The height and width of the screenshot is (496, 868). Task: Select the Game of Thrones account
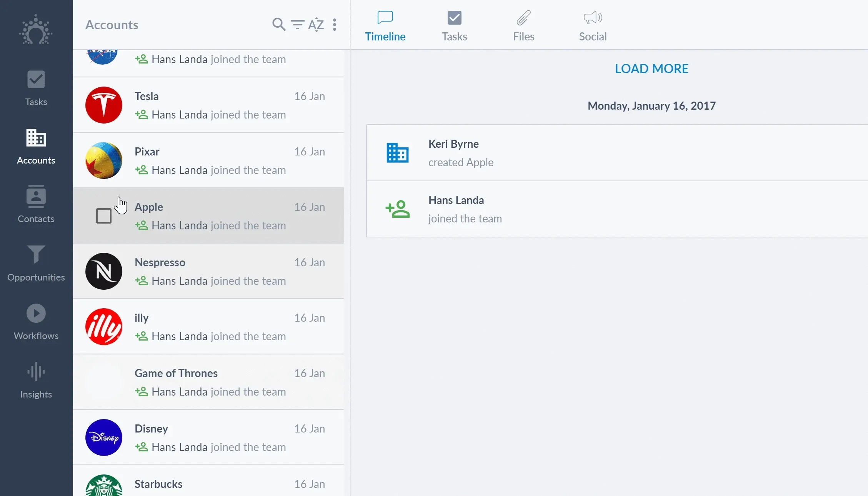(x=176, y=373)
